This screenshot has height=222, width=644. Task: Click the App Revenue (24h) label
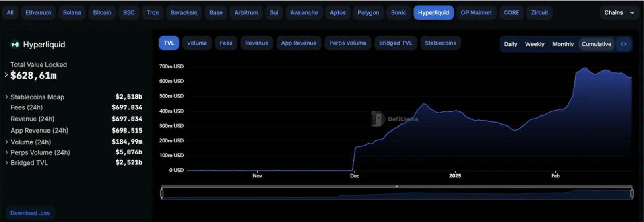point(39,131)
